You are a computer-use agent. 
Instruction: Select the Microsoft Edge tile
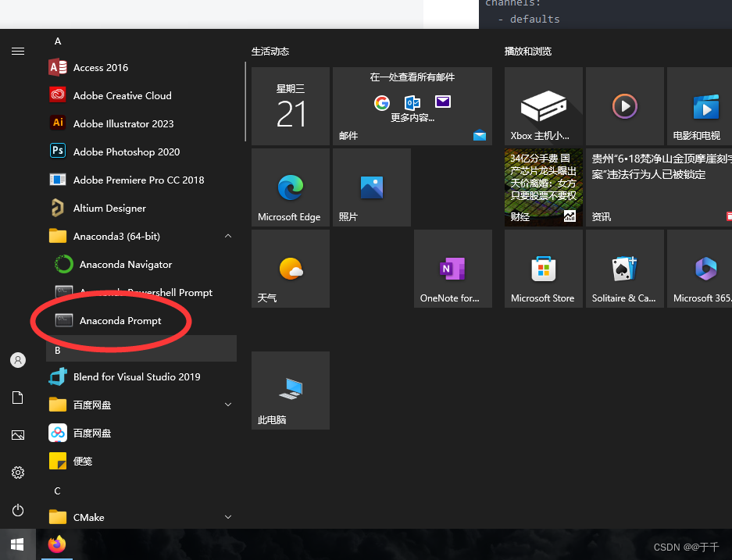pyautogui.click(x=290, y=187)
